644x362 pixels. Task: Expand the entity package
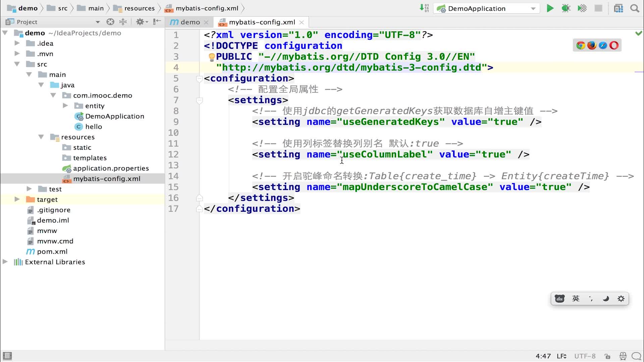tap(65, 106)
